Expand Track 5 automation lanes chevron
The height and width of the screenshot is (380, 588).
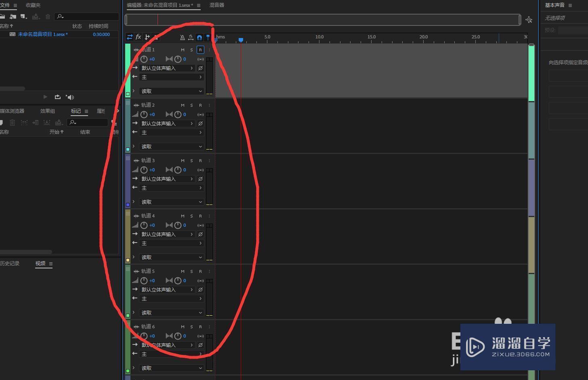(134, 312)
